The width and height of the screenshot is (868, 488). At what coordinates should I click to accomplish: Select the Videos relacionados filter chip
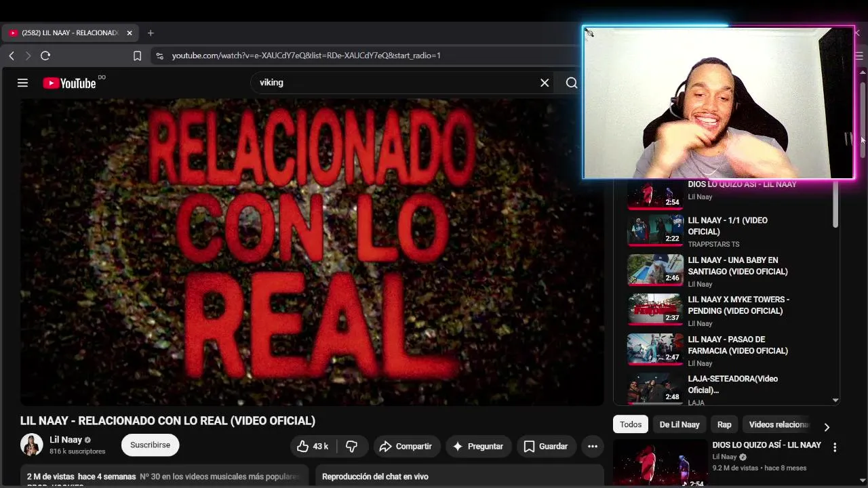pyautogui.click(x=779, y=424)
